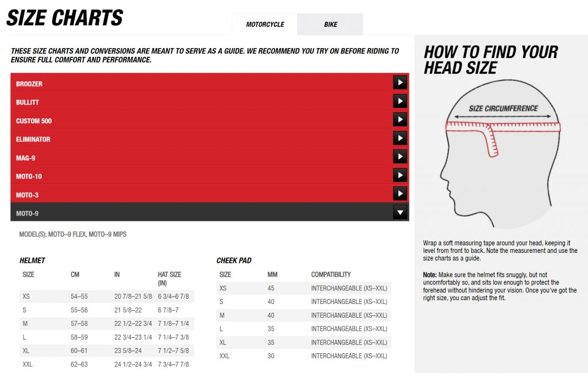This screenshot has width=588, height=382.
Task: Click the head measurement diagram
Action: coord(500,154)
